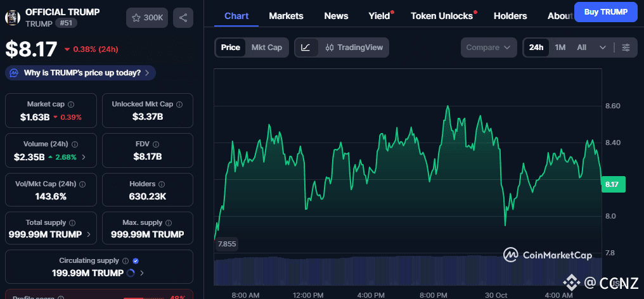The image size is (644, 299).
Task: Expand more time range options chevron
Action: click(603, 48)
